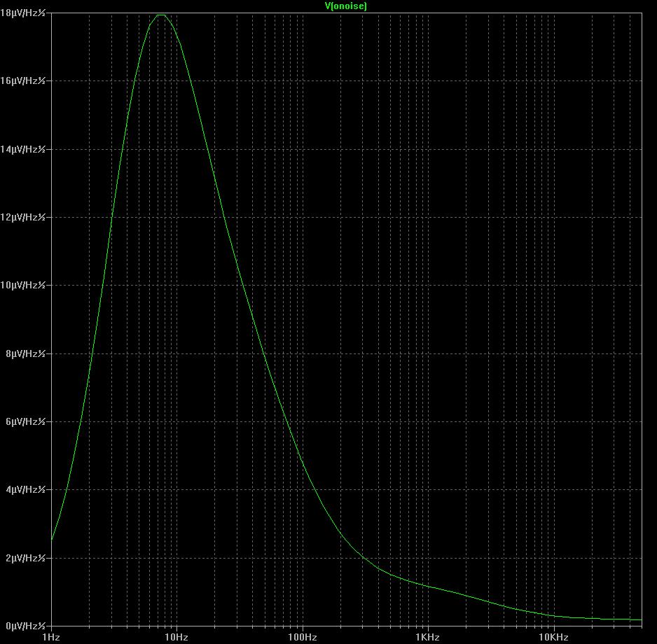The height and width of the screenshot is (644, 657).
Task: Click the 8µV/Hz½ vertical axis label
Action: tap(25, 353)
